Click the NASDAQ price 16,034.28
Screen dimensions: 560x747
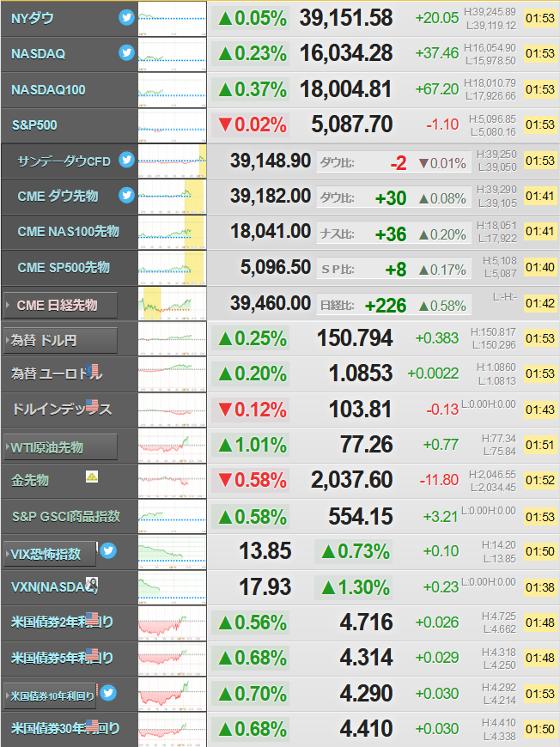[346, 53]
